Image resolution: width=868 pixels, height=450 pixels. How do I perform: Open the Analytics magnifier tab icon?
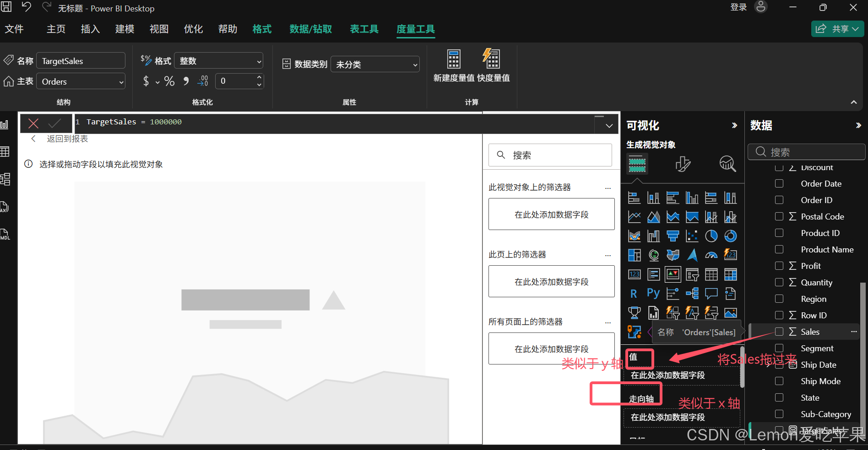pos(727,164)
